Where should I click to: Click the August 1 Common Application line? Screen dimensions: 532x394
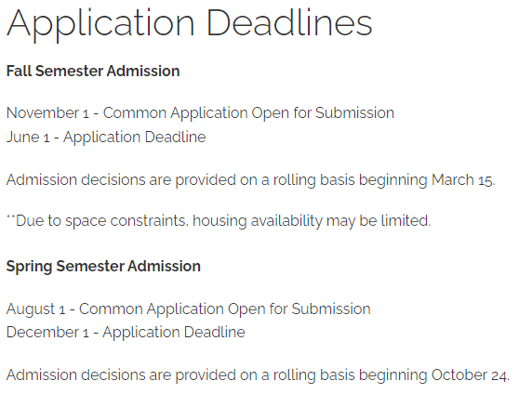tap(188, 309)
